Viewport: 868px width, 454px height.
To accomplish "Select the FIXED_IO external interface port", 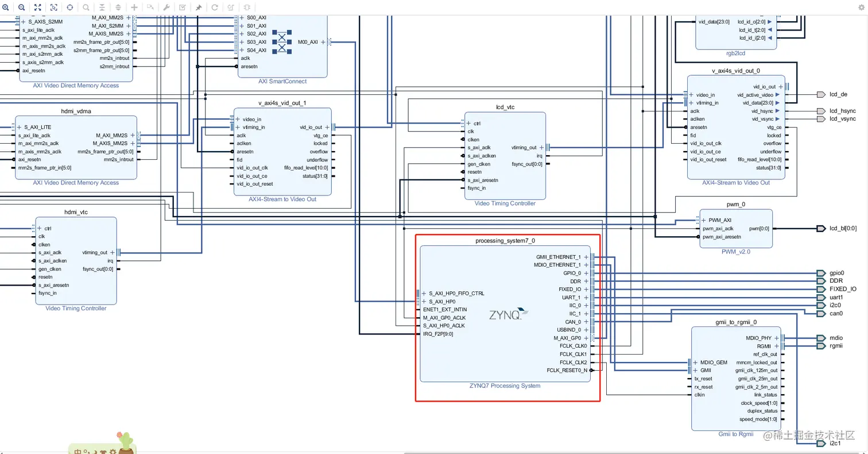I will pos(821,289).
